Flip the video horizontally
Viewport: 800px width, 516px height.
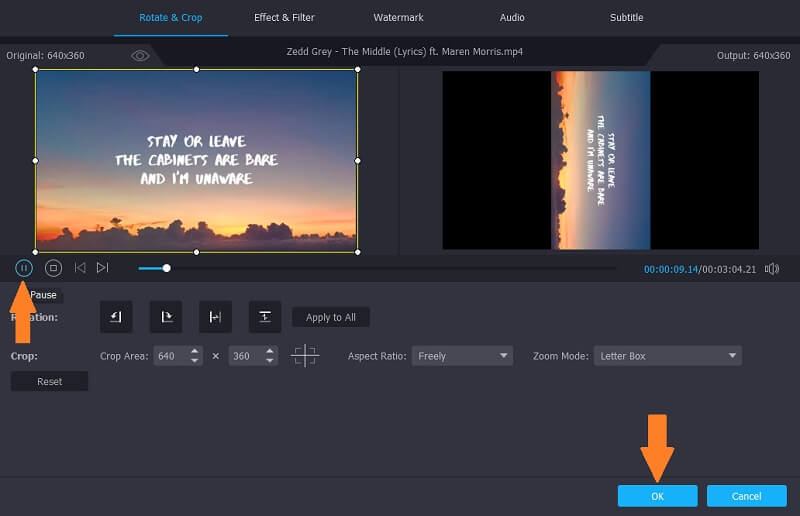(215, 317)
